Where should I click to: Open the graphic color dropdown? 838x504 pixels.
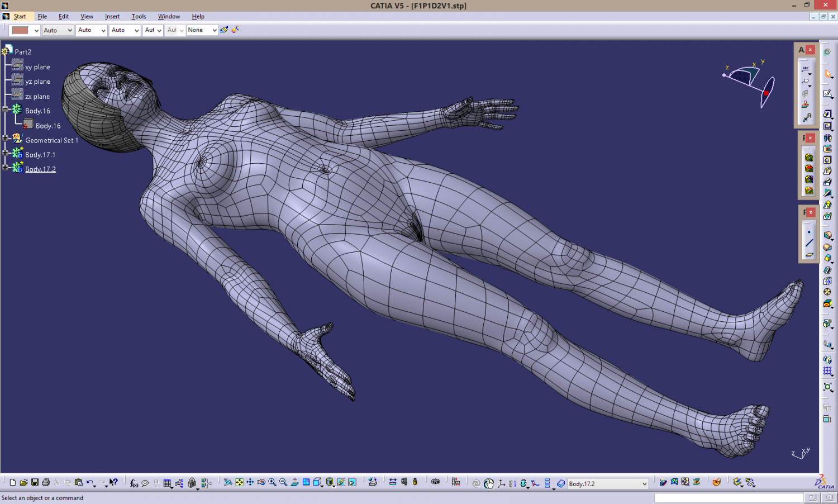tap(36, 30)
